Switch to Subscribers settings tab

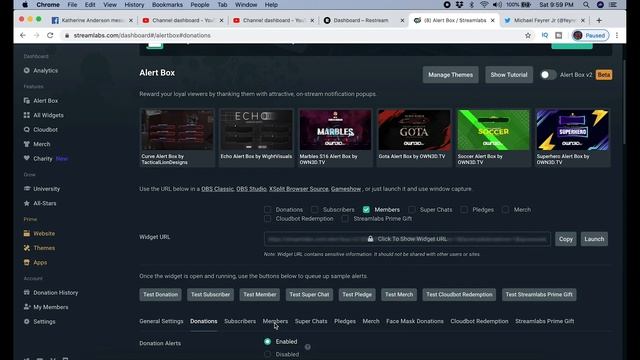click(x=240, y=321)
